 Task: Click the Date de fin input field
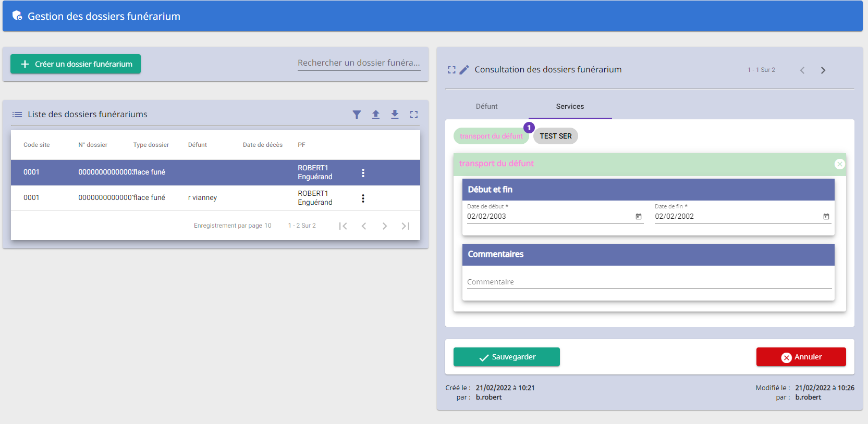(737, 217)
